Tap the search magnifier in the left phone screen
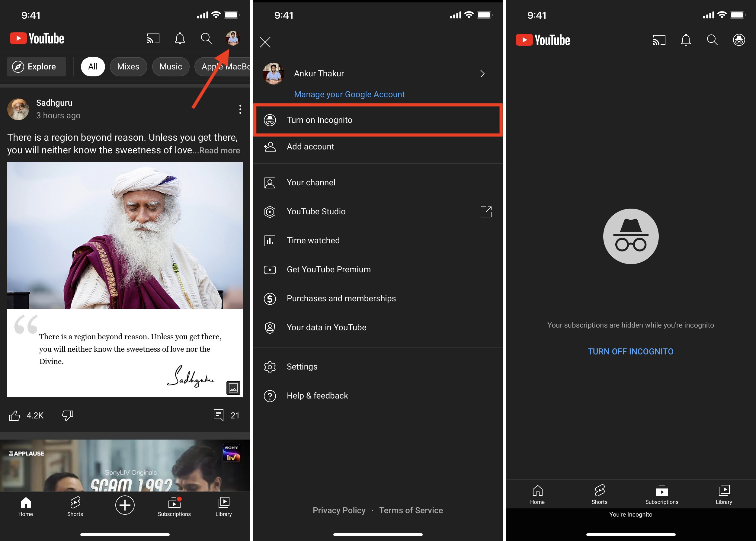Viewport: 756px width, 541px height. pos(206,39)
